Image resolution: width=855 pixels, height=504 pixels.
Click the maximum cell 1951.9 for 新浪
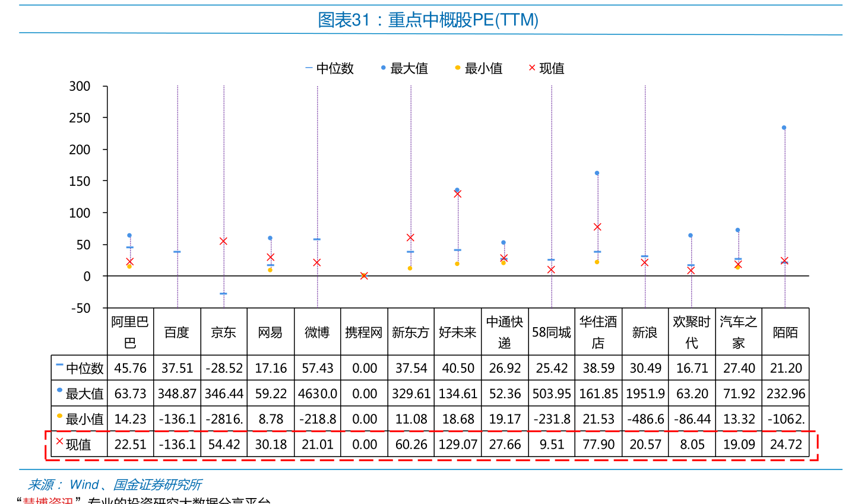click(645, 394)
